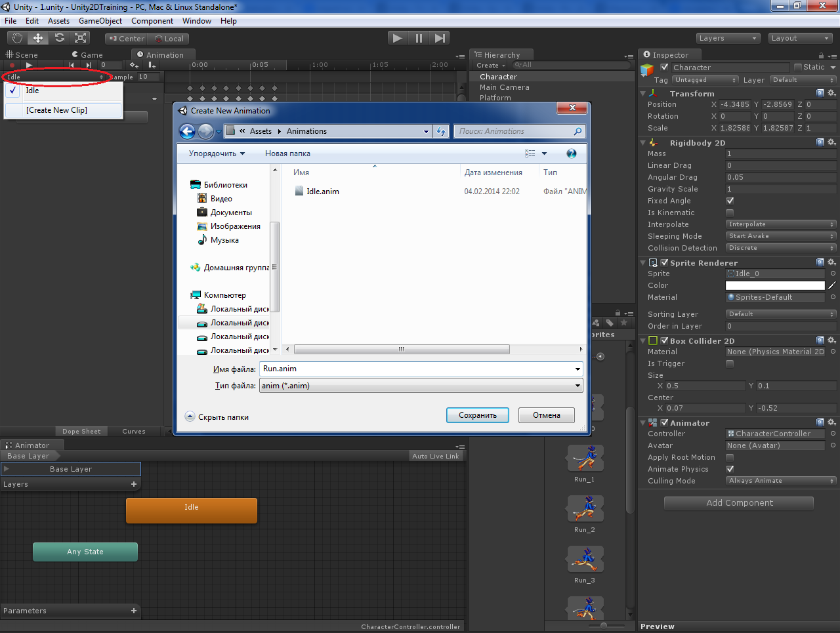Viewport: 840px width, 633px height.
Task: Open the Collision Detection dropdown
Action: point(780,248)
